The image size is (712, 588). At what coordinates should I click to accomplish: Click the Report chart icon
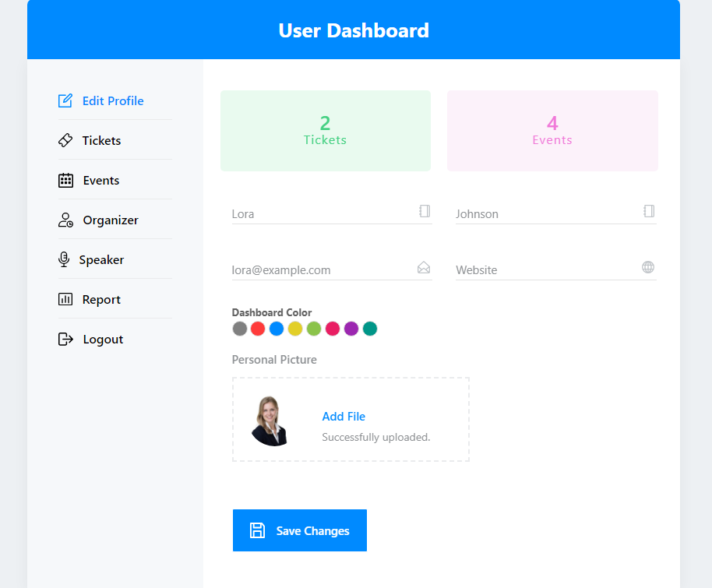tap(65, 299)
